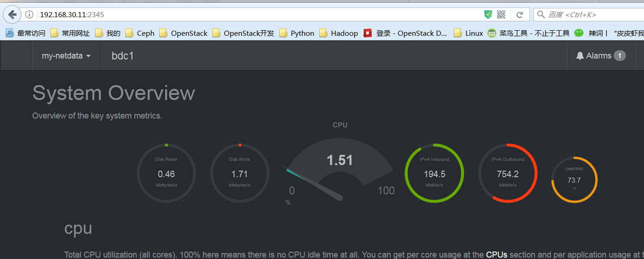Click the magnifier icon in Baidu search box
Viewport: 644px width, 259px height.
[x=541, y=14]
